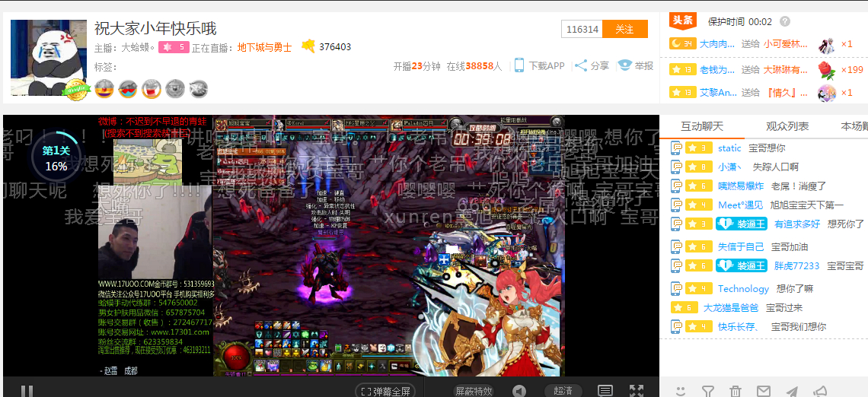Viewport: 868px width, 397px height.
Task: Open chat filter funnel icon
Action: 707,392
